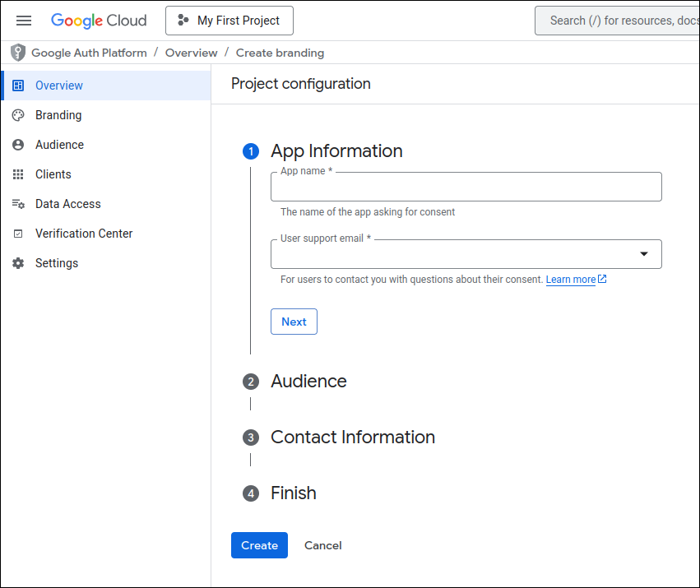Viewport: 700px width, 588px height.
Task: Click the Google Cloud logo
Action: pyautogui.click(x=99, y=20)
